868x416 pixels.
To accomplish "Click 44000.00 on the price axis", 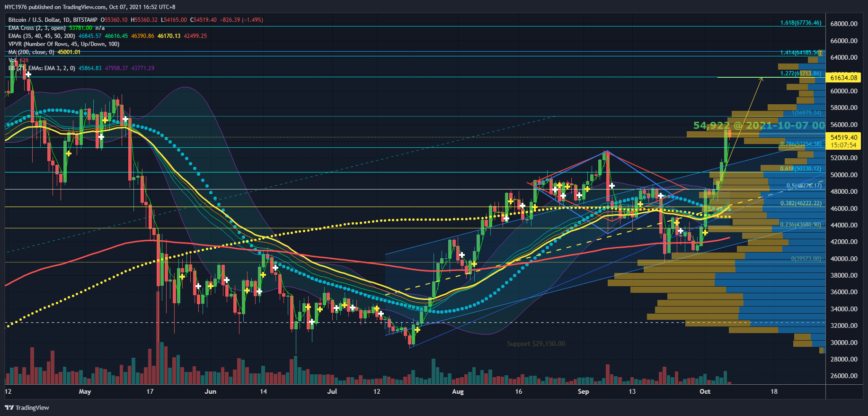I will click(x=844, y=225).
